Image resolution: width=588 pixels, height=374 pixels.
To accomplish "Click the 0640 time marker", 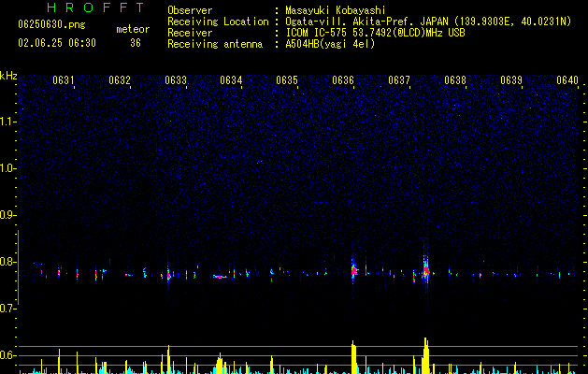I will click(x=567, y=80).
